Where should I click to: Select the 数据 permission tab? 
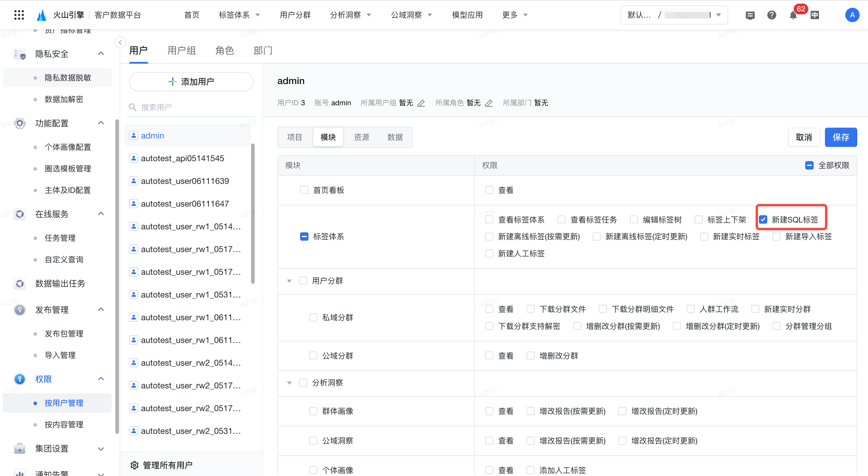395,137
